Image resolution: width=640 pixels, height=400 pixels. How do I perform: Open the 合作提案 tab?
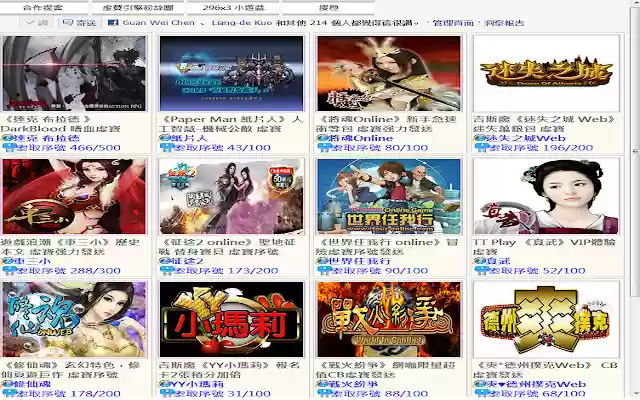tap(44, 7)
